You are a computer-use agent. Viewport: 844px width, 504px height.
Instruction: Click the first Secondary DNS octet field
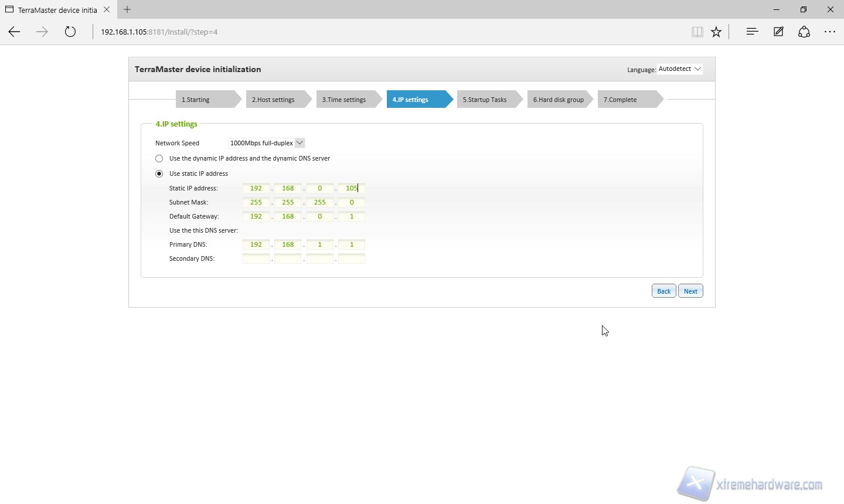click(256, 258)
